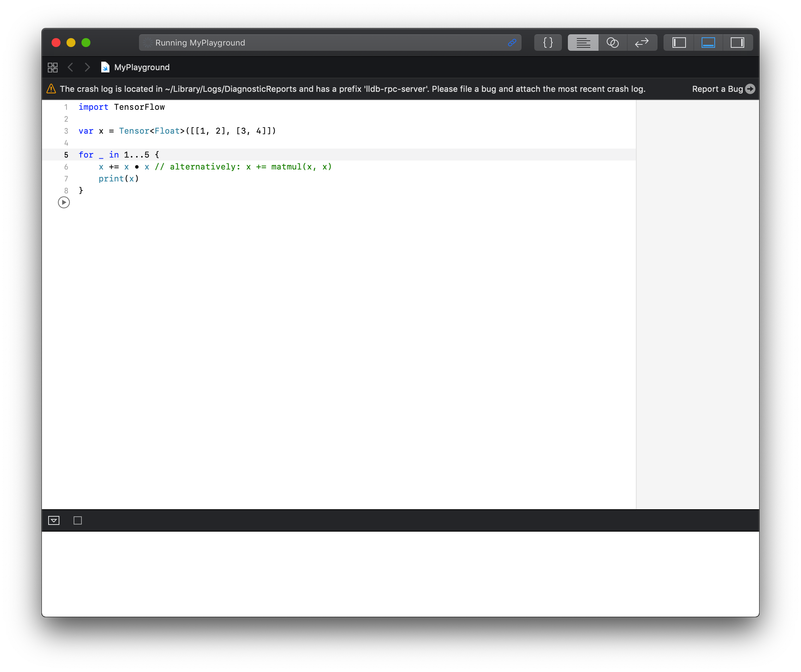Click the link chain icon in activity viewer
801x672 pixels.
tap(512, 43)
